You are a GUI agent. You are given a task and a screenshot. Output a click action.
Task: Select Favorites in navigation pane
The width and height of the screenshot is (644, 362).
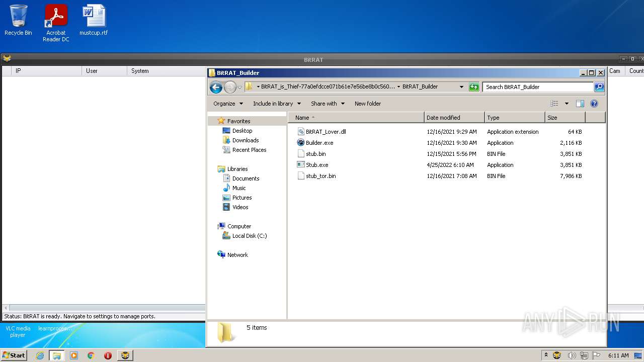[x=238, y=121]
